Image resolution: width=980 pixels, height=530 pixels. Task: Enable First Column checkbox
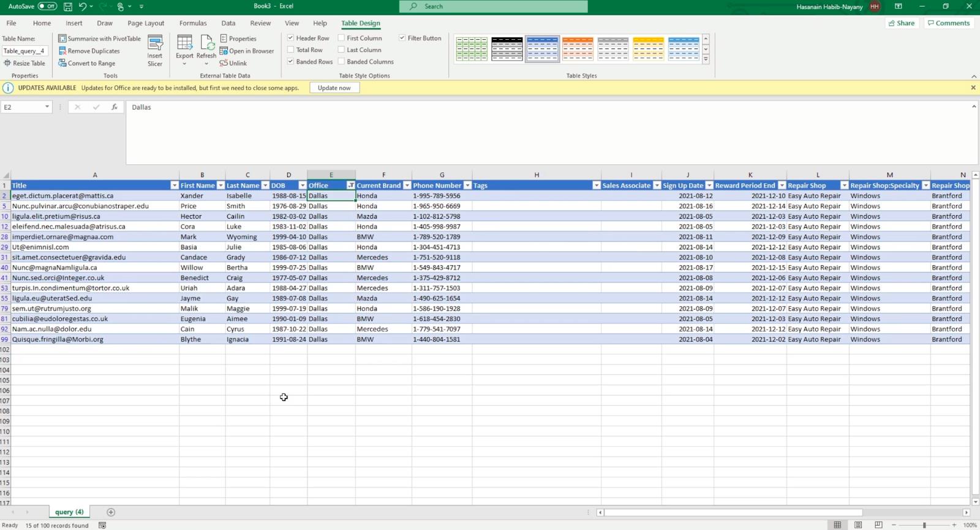coord(341,38)
